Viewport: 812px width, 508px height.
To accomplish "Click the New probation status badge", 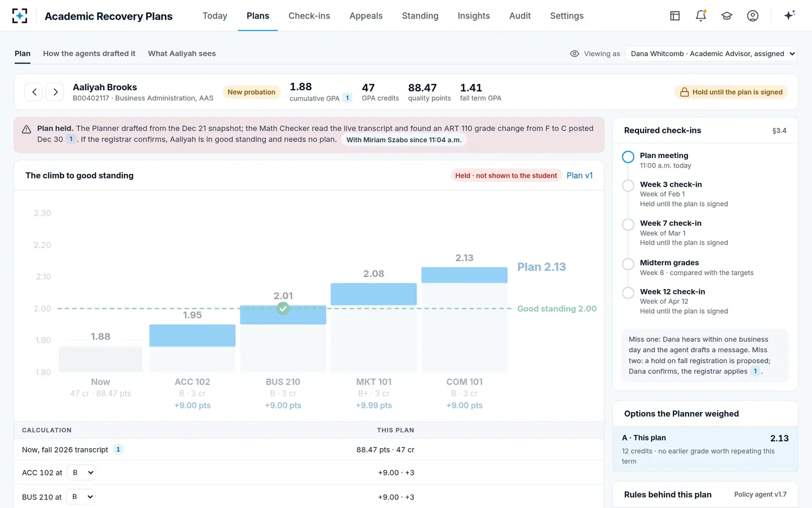I will pyautogui.click(x=251, y=92).
